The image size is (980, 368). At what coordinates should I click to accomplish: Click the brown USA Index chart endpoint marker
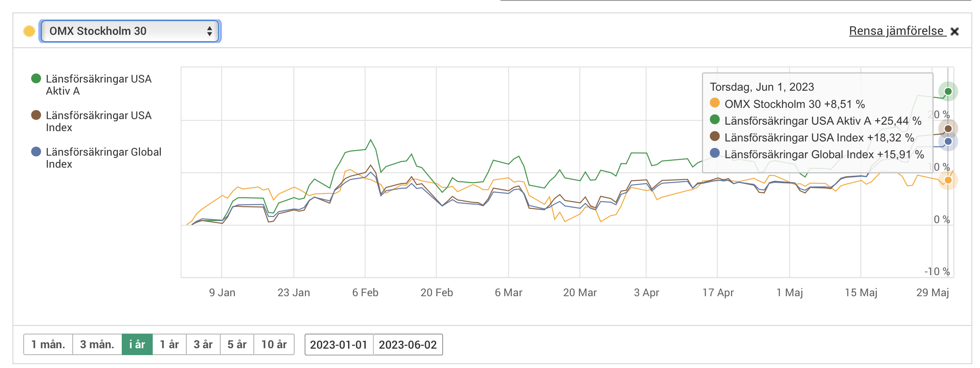948,129
